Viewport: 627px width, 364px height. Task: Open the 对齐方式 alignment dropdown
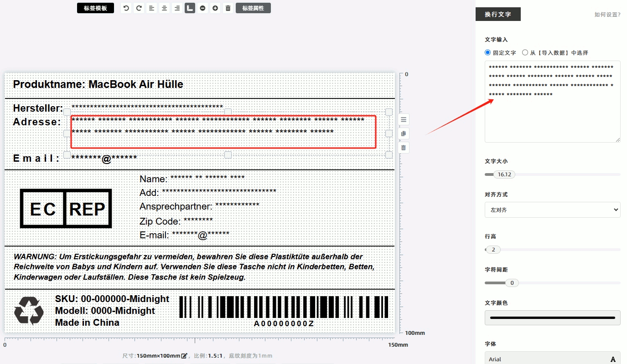pos(552,210)
